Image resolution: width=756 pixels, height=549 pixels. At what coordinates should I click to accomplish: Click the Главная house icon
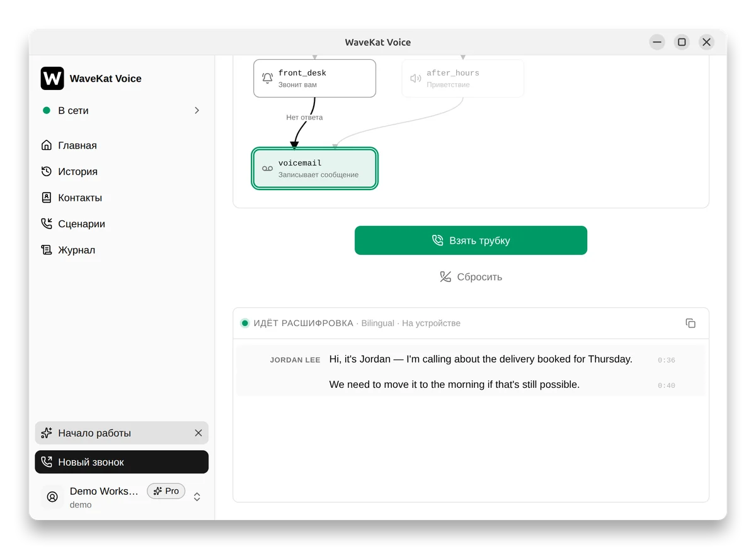46,145
